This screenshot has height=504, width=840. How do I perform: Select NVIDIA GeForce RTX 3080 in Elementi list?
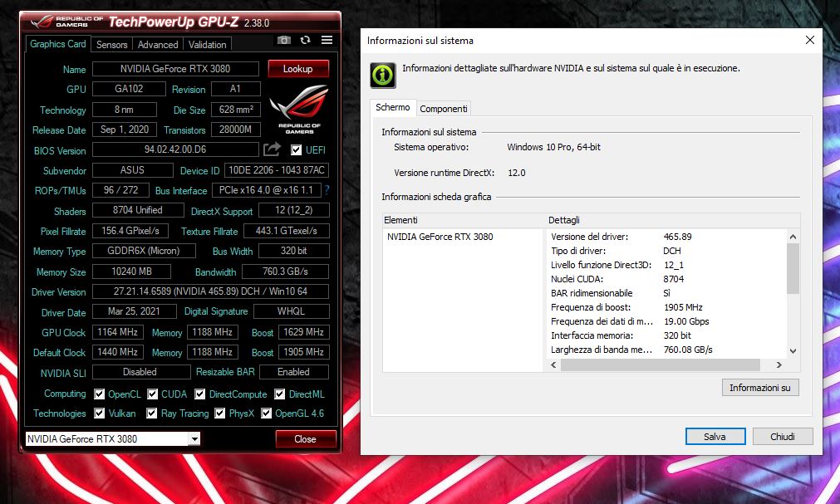(440, 237)
